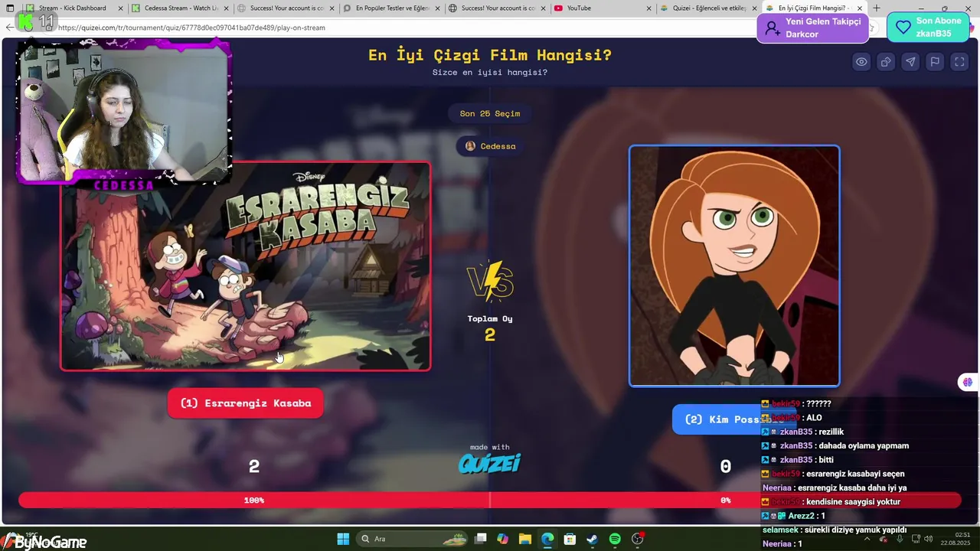The width and height of the screenshot is (980, 551).
Task: Open Microsoft Edge from the taskbar
Action: pyautogui.click(x=547, y=539)
